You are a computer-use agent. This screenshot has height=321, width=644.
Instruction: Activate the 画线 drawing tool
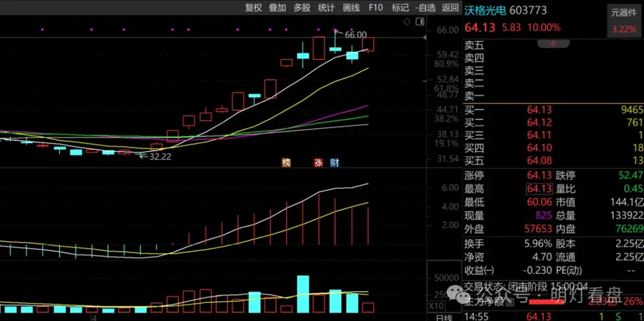pyautogui.click(x=351, y=8)
